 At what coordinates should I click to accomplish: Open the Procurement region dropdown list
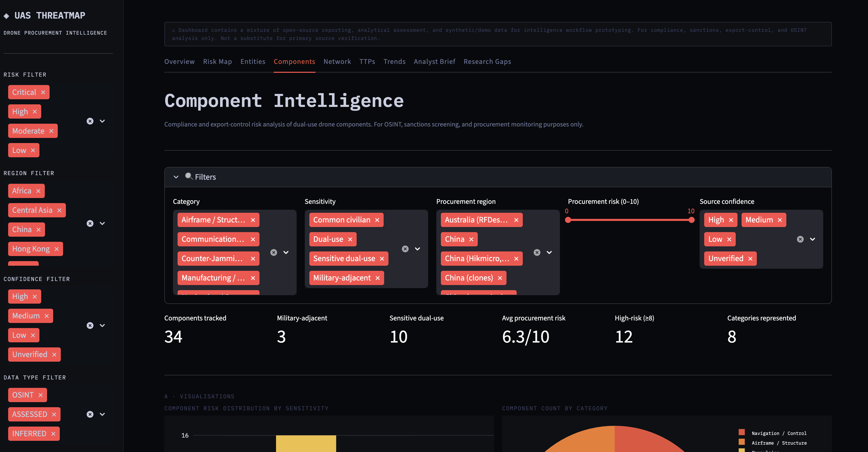coord(549,252)
